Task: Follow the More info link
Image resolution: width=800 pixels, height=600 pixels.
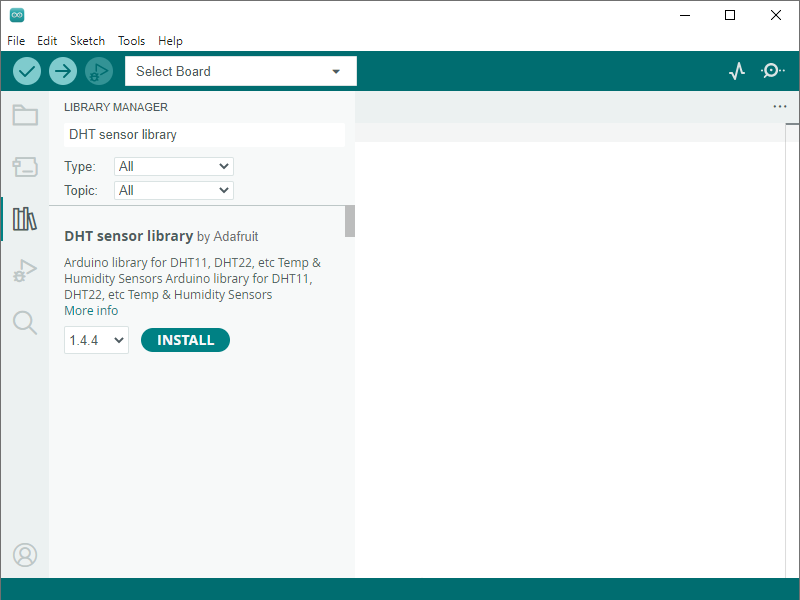Action: [91, 311]
